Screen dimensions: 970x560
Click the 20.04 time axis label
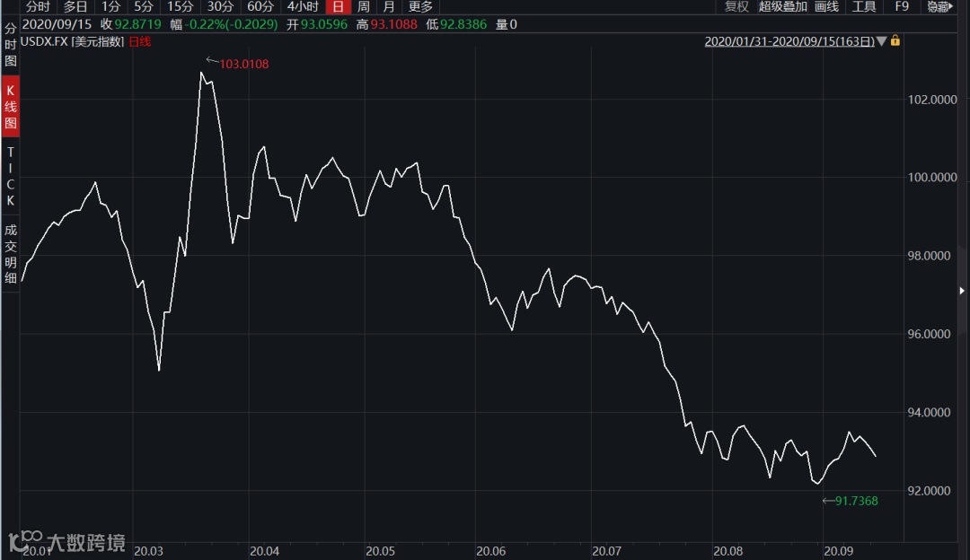tap(264, 551)
